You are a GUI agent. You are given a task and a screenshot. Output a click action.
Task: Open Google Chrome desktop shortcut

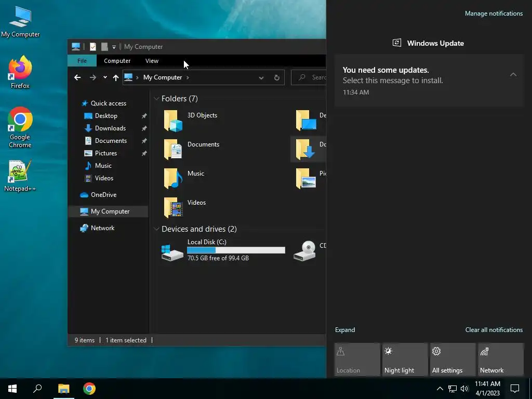coord(20,127)
